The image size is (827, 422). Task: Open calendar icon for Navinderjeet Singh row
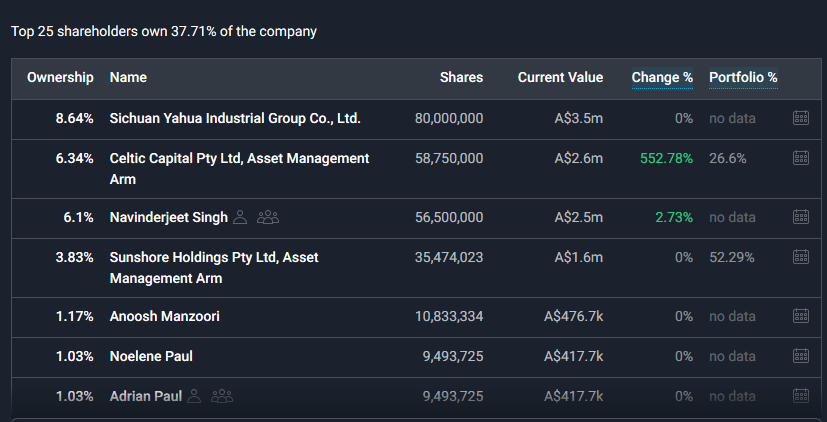point(801,217)
